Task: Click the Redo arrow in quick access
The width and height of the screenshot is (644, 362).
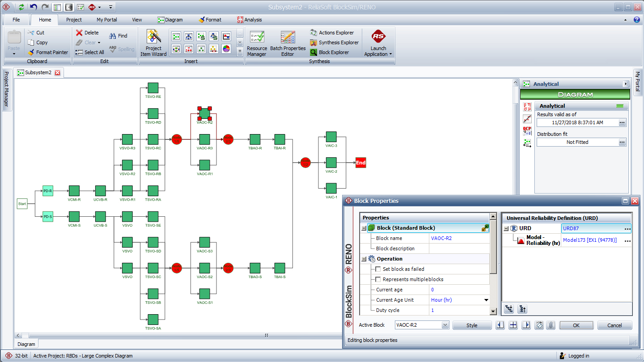Action: tap(45, 7)
